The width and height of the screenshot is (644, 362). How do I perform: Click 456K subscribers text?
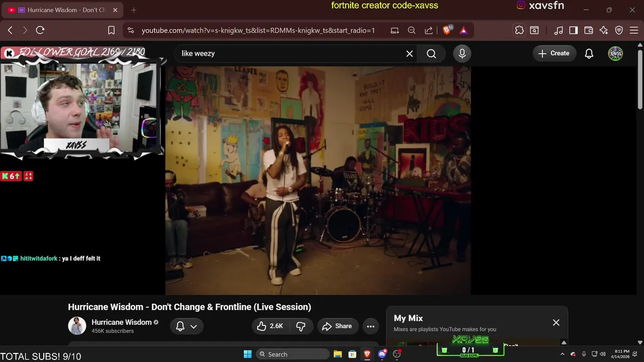[113, 331]
